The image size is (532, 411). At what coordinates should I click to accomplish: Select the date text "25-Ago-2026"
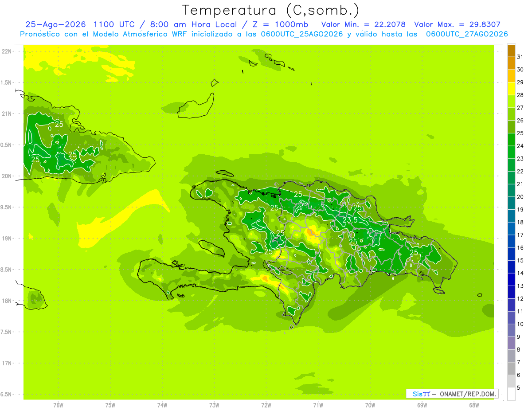(56, 24)
